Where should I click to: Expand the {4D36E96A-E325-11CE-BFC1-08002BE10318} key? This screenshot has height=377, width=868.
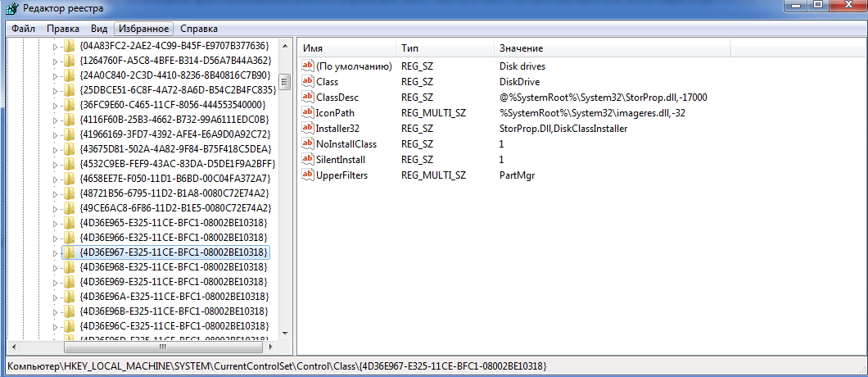tap(55, 298)
